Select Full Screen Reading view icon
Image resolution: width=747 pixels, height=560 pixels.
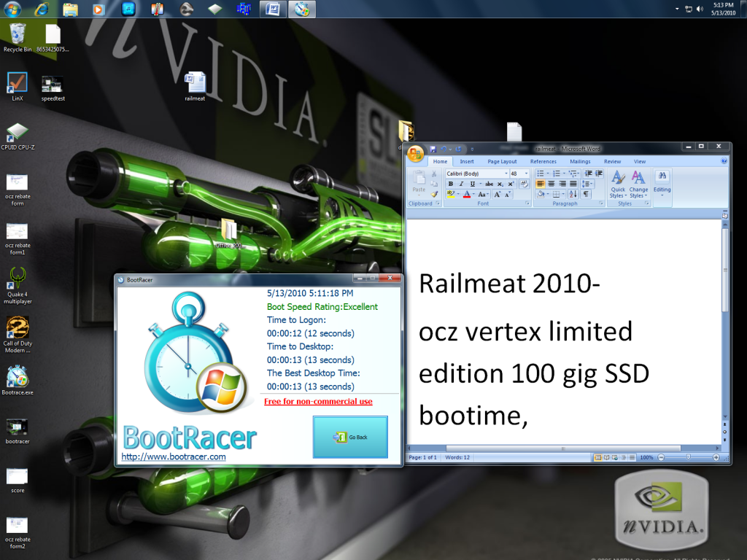606,457
